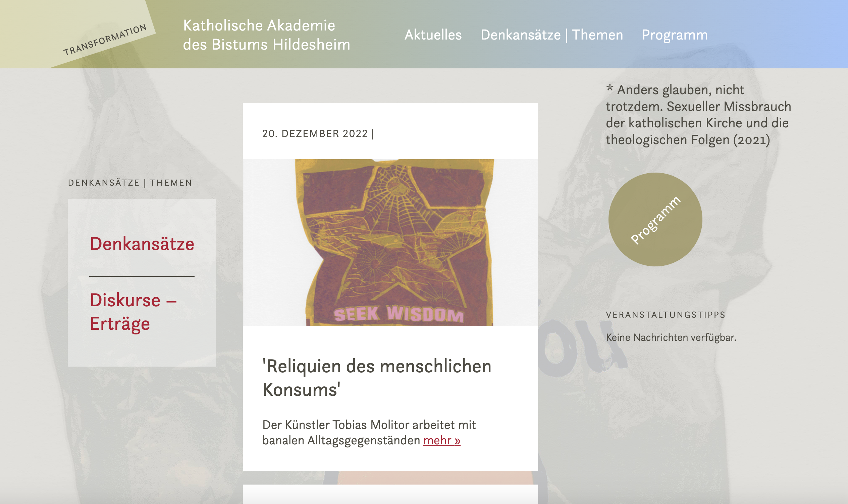Follow the red 'mehr »' link
Screen dimensions: 848x504
[441, 440]
